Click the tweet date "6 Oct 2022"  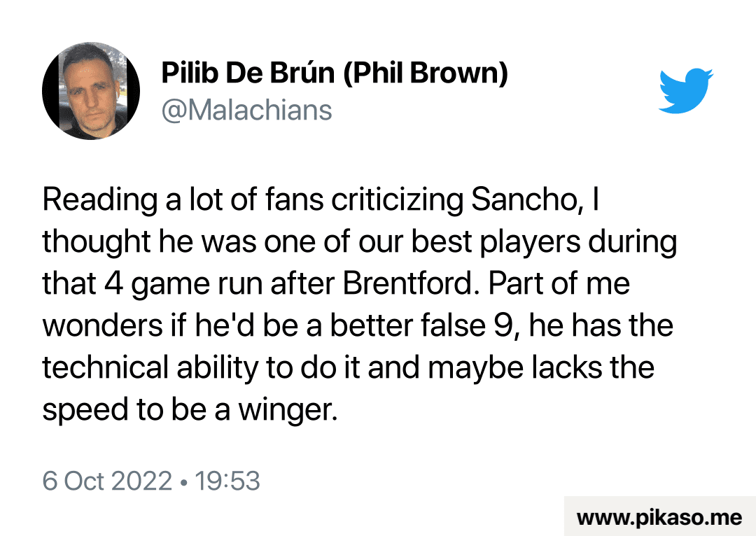[107, 481]
